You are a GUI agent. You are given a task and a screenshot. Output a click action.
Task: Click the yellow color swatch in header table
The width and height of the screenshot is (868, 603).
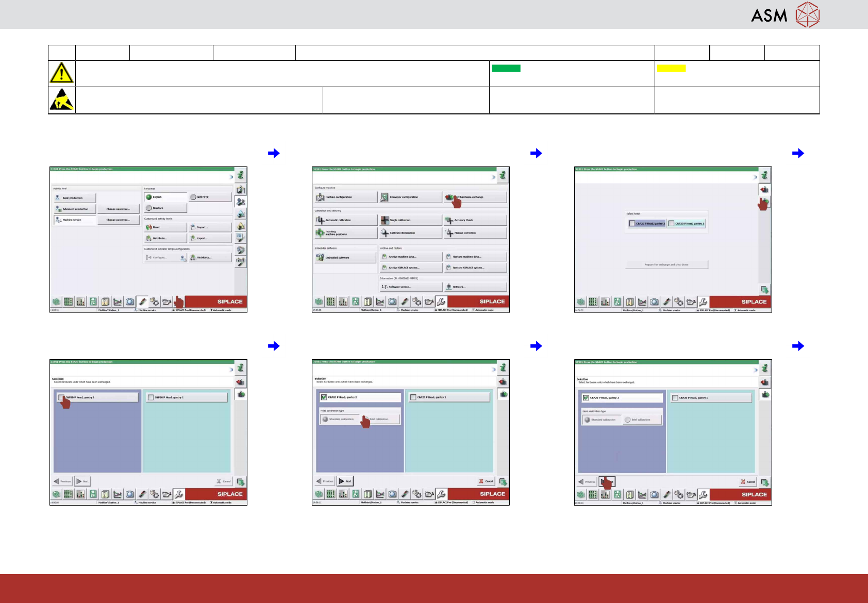pyautogui.click(x=671, y=69)
